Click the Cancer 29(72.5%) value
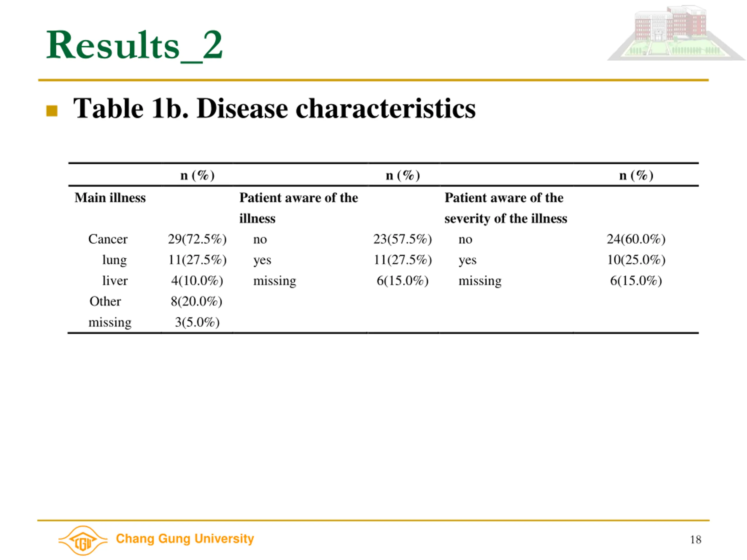 tap(197, 239)
